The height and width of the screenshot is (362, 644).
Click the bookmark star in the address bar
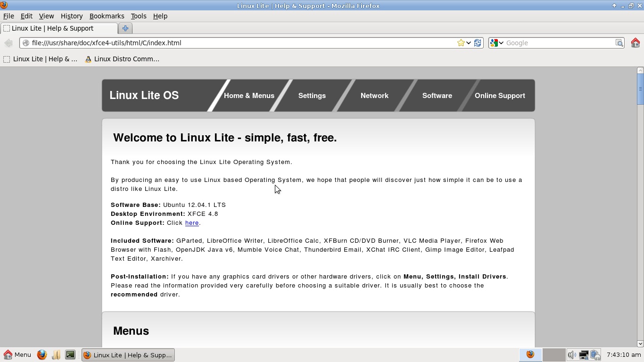[x=461, y=43]
